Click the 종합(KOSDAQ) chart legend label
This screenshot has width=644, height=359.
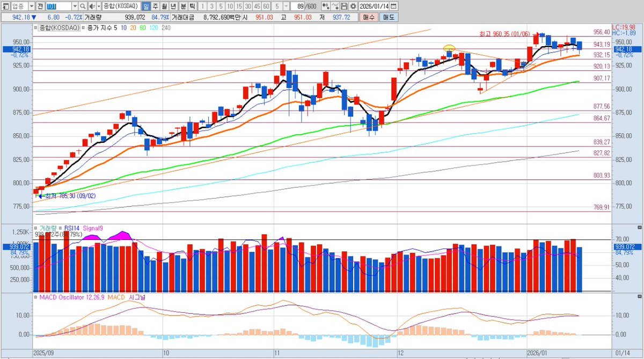point(60,28)
